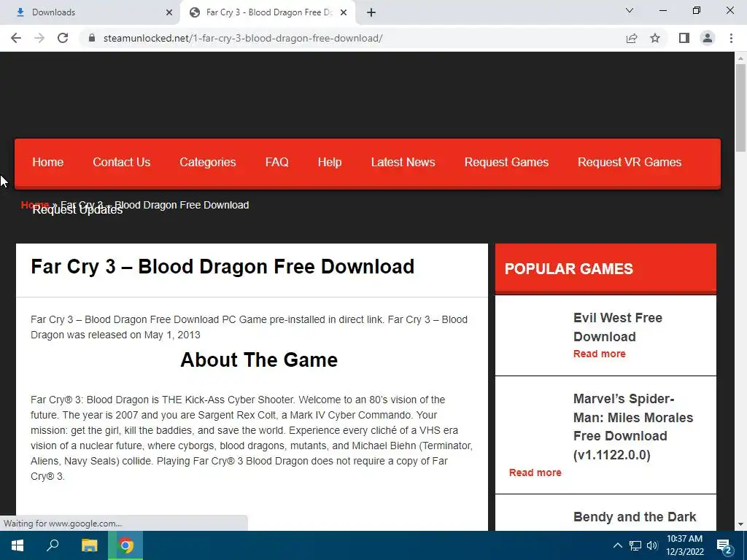The height and width of the screenshot is (560, 747).
Task: Open a new tab with the plus icon
Action: [x=371, y=13]
